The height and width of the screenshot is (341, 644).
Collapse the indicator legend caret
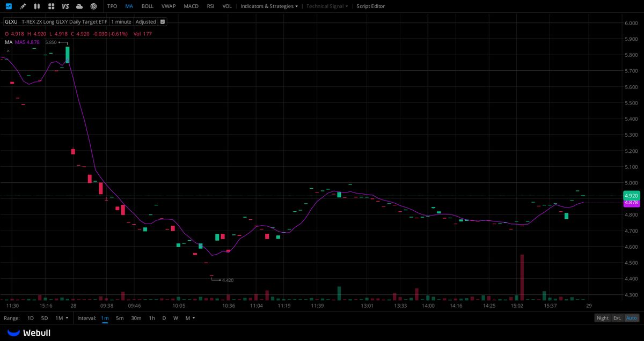point(8,51)
